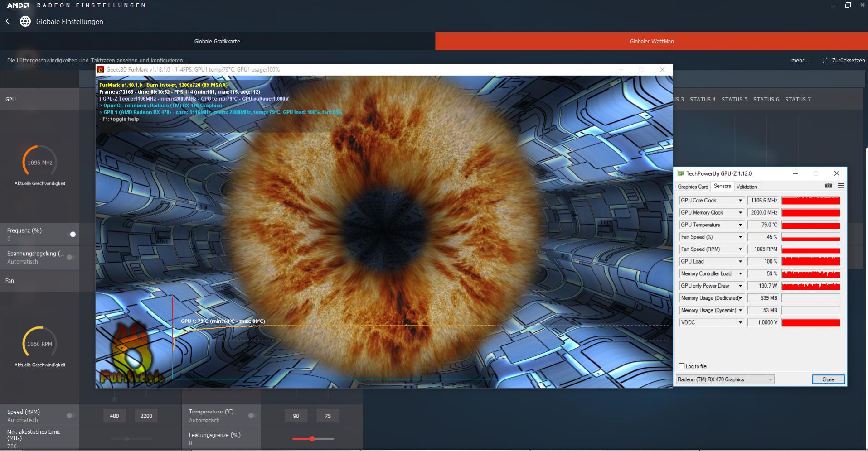The width and height of the screenshot is (868, 451).
Task: Click the GPU Core Clock red graph
Action: [811, 200]
